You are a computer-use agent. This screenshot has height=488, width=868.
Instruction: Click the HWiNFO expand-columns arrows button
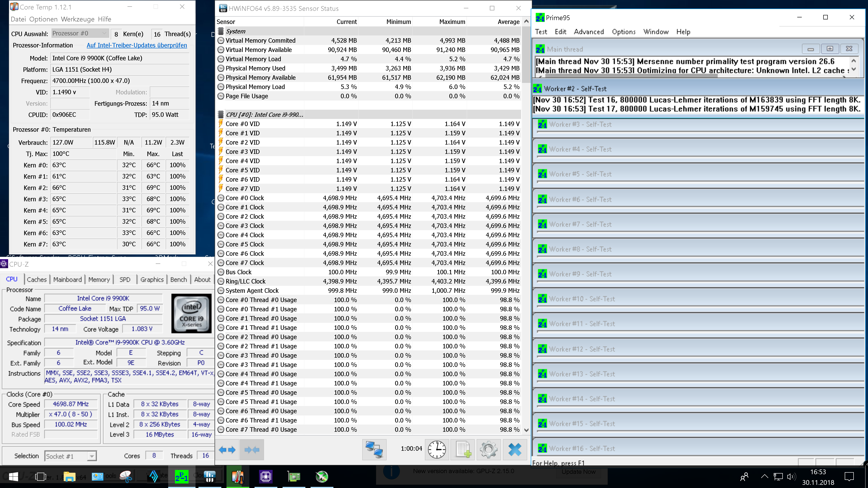tap(227, 449)
